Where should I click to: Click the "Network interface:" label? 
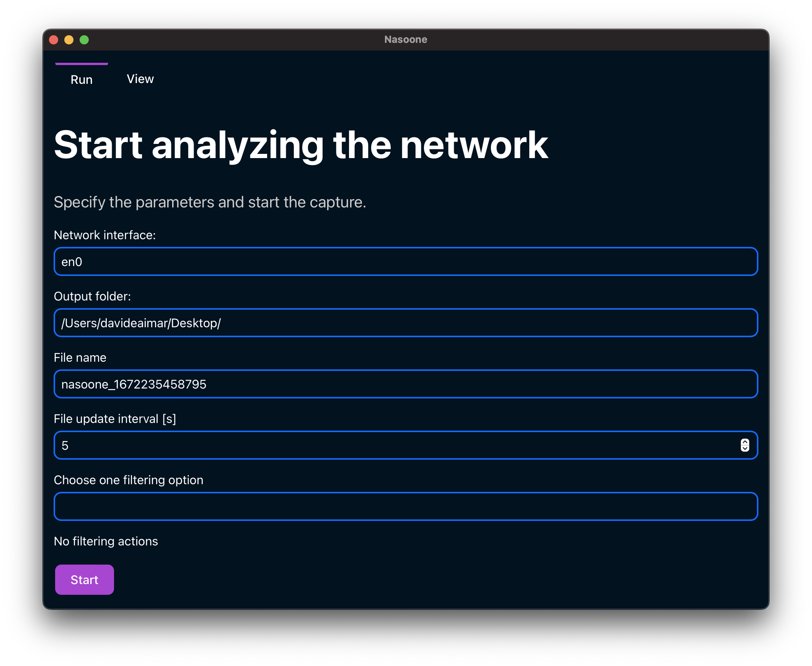[105, 235]
